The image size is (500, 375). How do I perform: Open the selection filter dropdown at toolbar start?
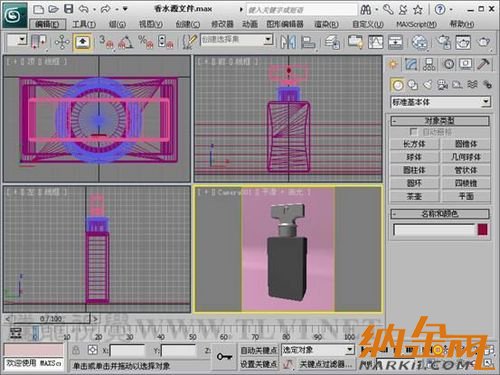(17, 40)
